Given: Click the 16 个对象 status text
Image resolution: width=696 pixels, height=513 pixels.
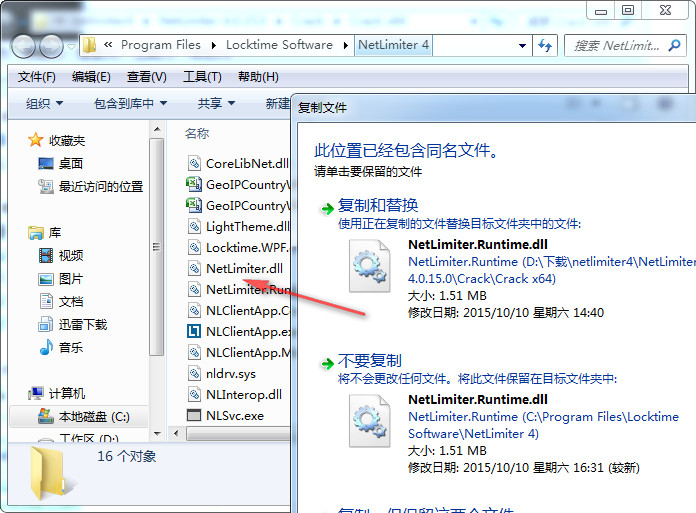Looking at the screenshot, I should tap(127, 456).
